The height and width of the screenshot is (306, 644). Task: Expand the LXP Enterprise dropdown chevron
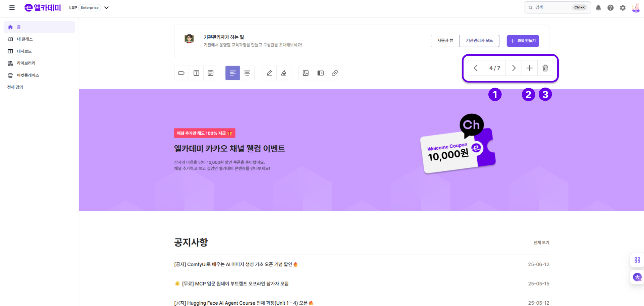pyautogui.click(x=107, y=8)
